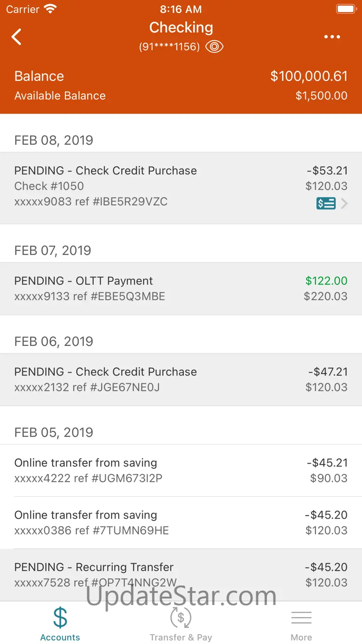Tap the Wi-Fi icon in status bar

point(50,9)
